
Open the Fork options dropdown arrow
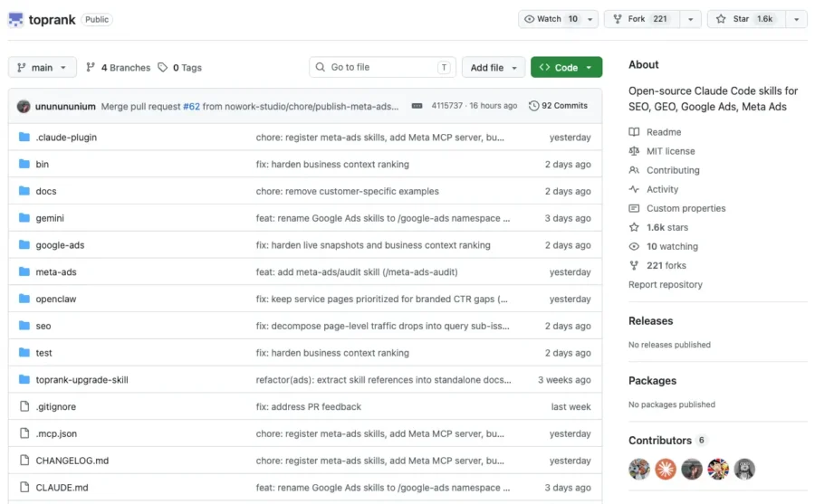690,19
